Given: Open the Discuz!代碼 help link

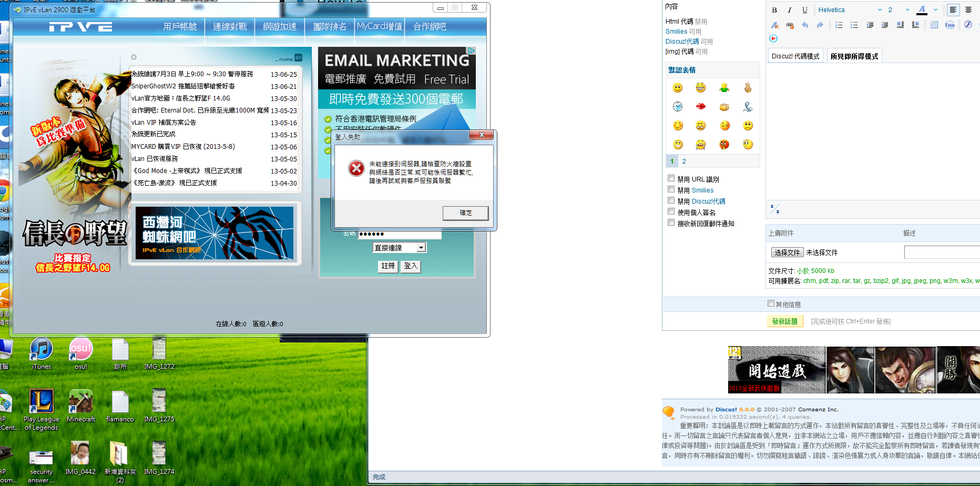Looking at the screenshot, I should [682, 42].
